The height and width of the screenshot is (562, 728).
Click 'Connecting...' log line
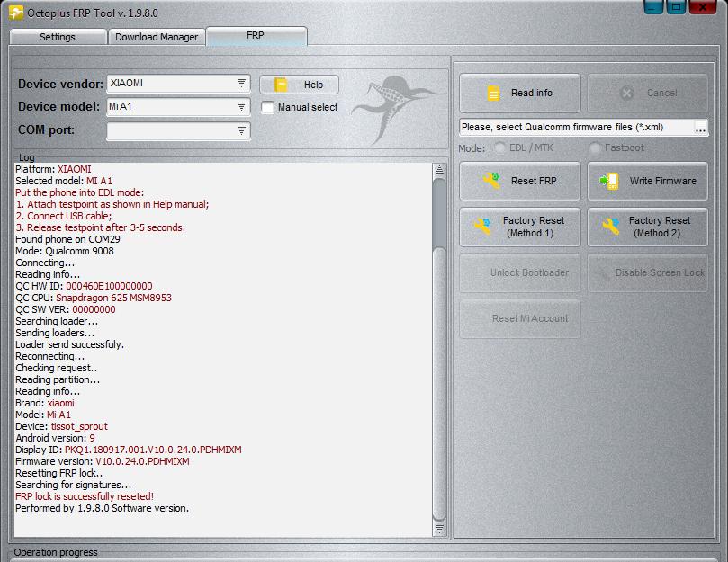(45, 263)
